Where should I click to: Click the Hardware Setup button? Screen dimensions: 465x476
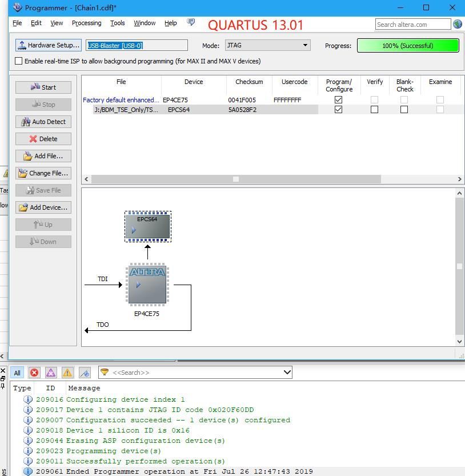(48, 45)
